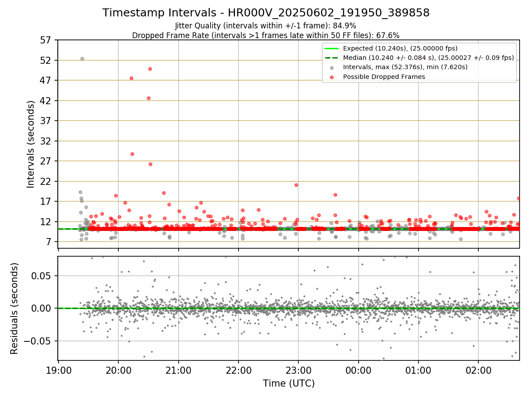Click the 27 y-axis tick label
Viewport: 532px width, 399px height.
click(x=46, y=161)
